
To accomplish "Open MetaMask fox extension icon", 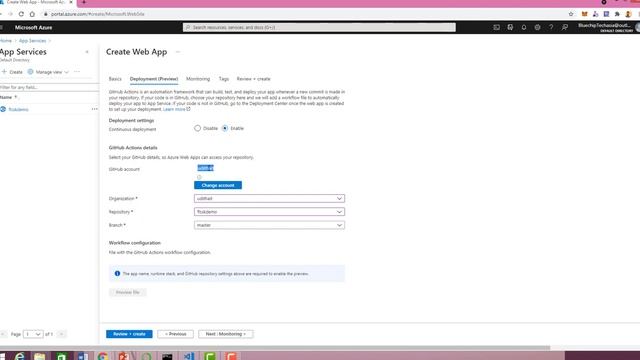I will click(x=584, y=14).
